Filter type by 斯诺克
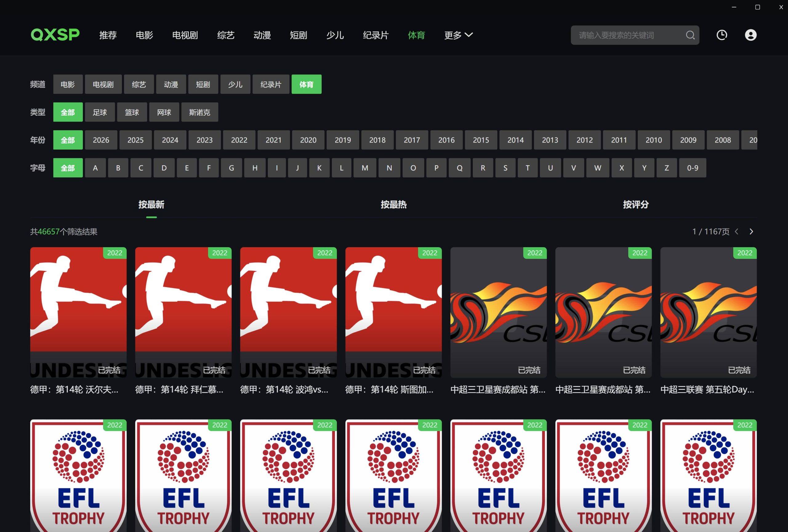Image resolution: width=788 pixels, height=532 pixels. tap(200, 112)
